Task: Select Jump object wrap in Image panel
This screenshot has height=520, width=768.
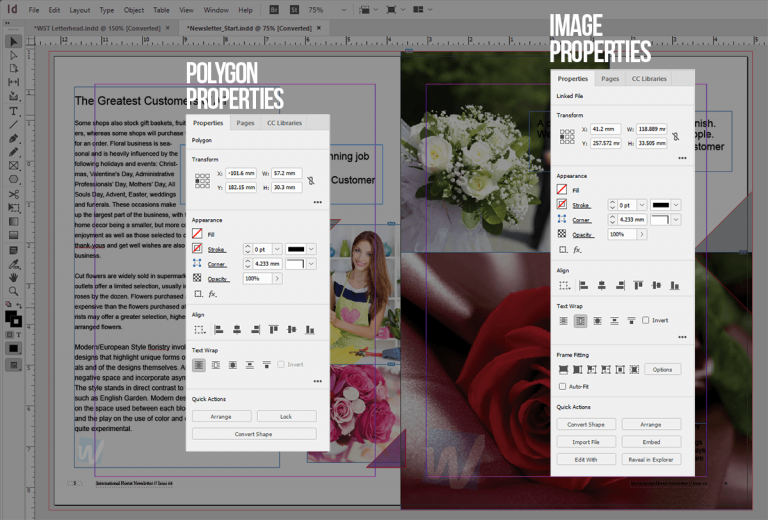Action: 614,321
